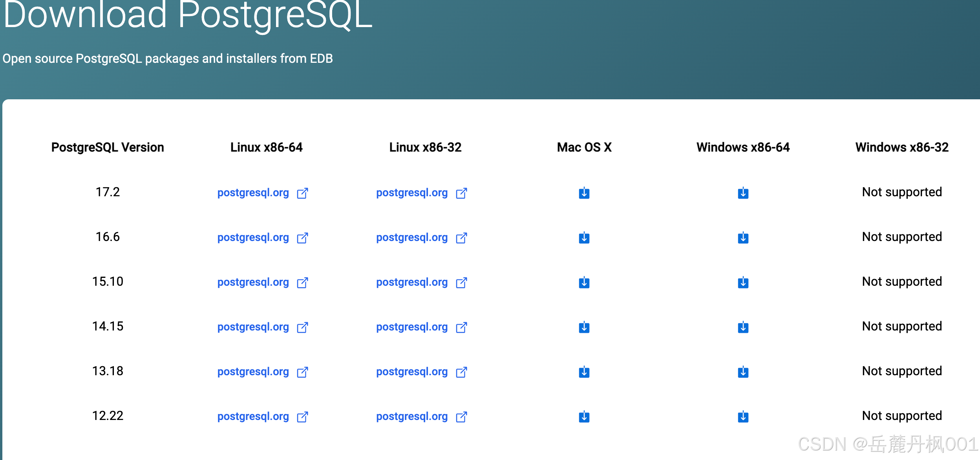Open 17.2 Linux x86-64 postgresql.org link

coord(253,193)
